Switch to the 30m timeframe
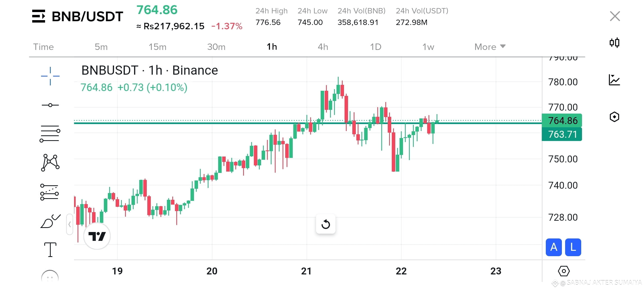 coord(216,47)
